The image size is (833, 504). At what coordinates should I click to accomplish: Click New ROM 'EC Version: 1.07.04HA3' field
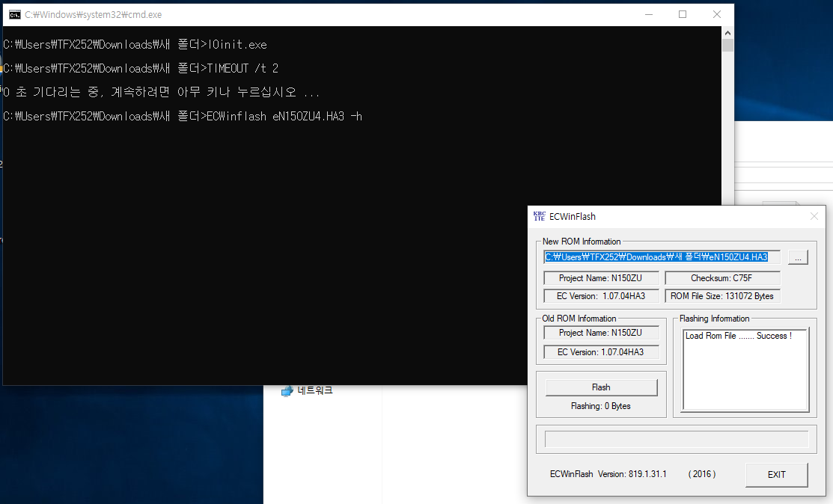point(602,296)
